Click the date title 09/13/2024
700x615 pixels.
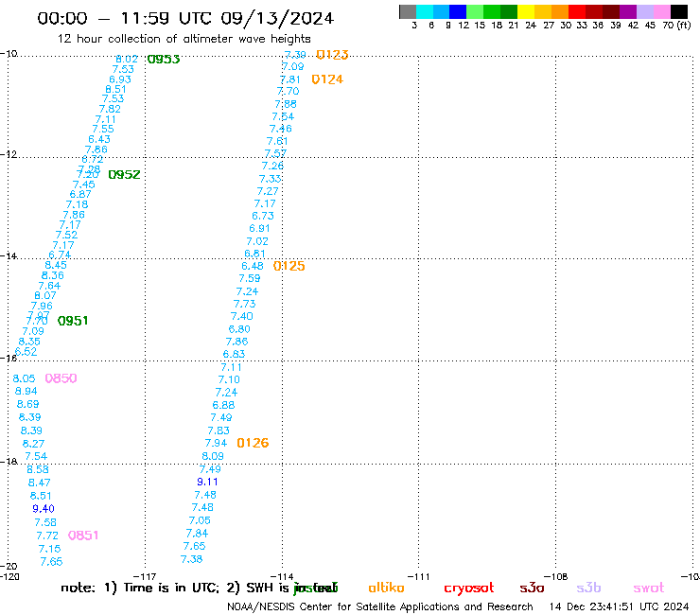[277, 19]
